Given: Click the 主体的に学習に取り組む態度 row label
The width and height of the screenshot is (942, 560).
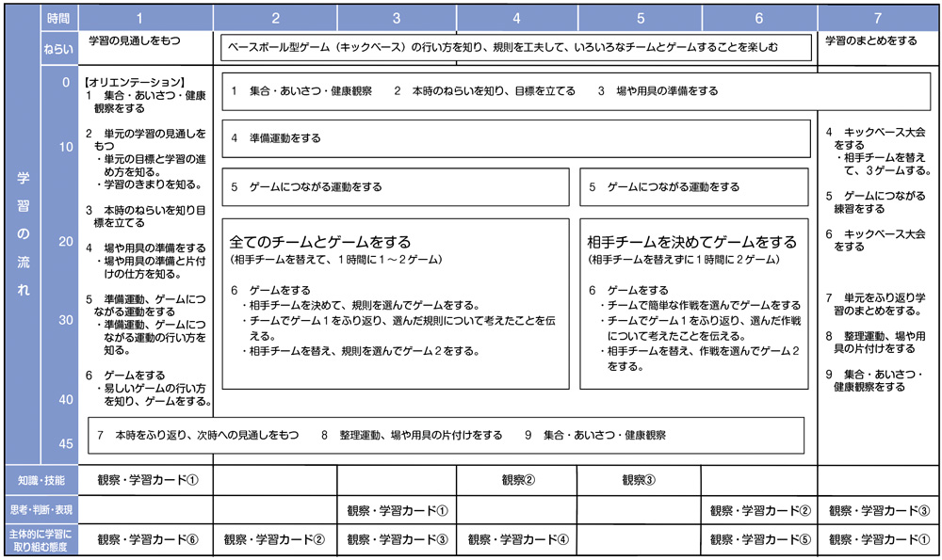Looking at the screenshot, I should [x=41, y=539].
